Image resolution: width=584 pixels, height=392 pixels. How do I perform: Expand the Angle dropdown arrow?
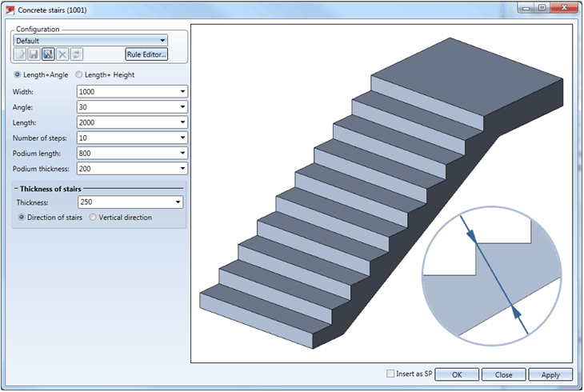182,107
